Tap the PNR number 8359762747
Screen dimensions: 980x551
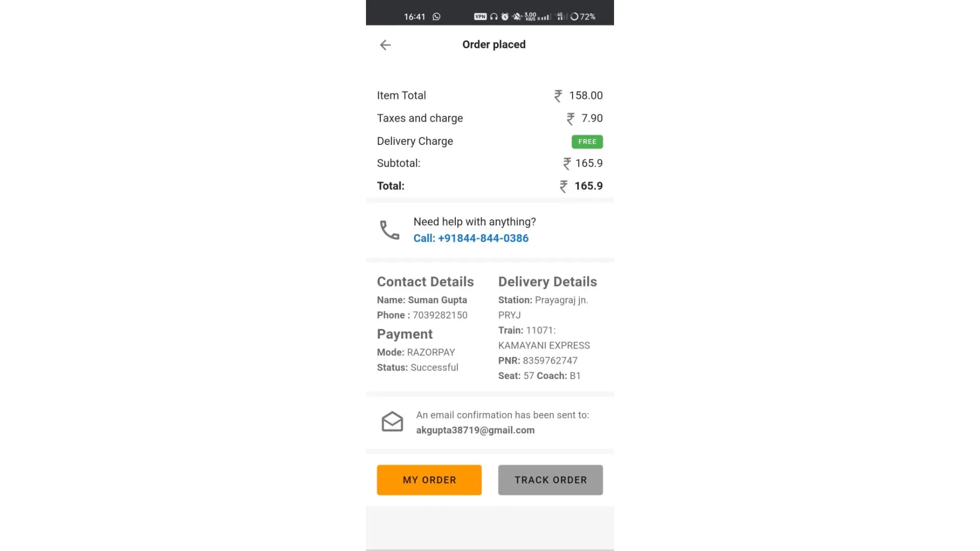[550, 360]
